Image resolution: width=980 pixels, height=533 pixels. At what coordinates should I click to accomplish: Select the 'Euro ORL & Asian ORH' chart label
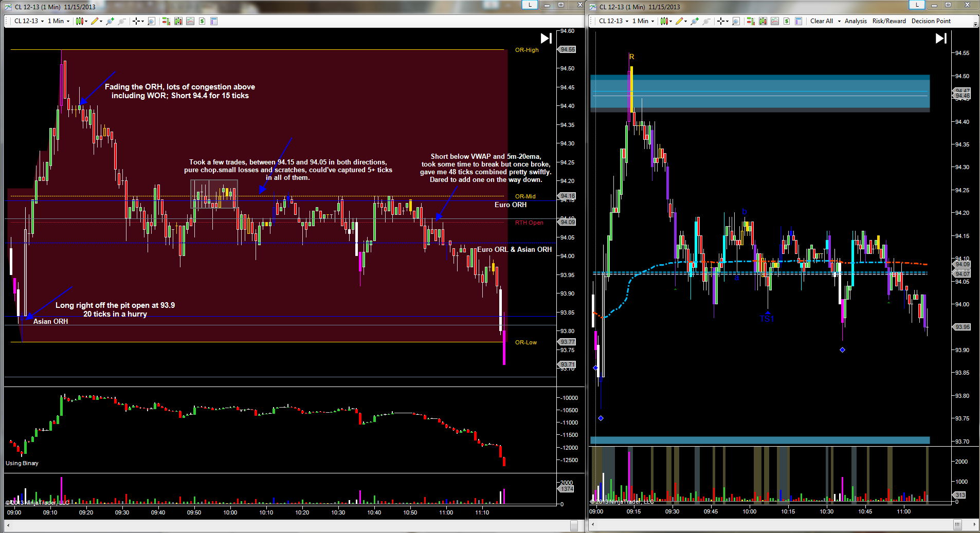[514, 249]
